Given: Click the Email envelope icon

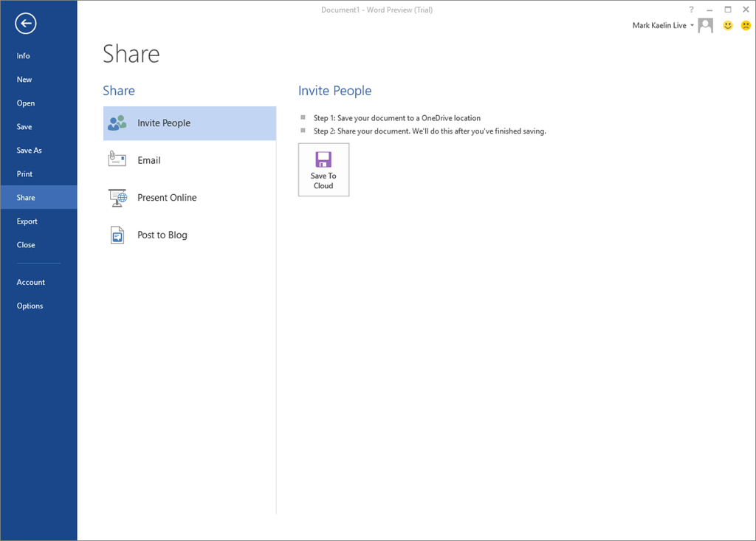Looking at the screenshot, I should (x=117, y=159).
